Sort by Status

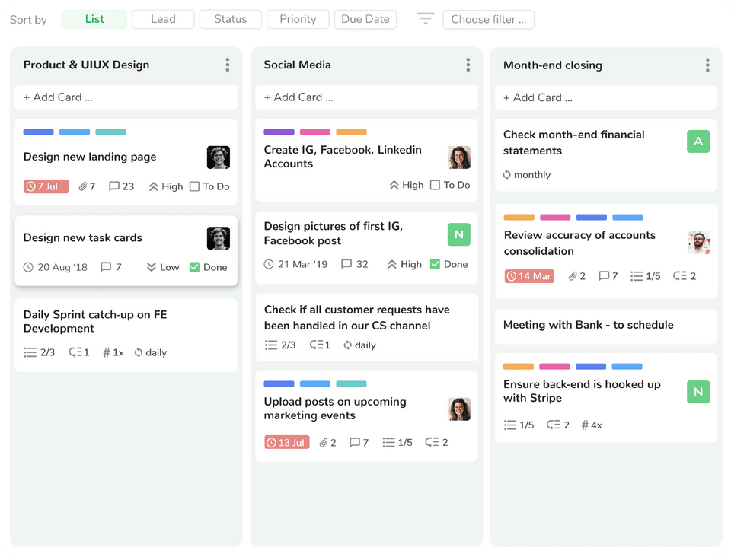point(230,19)
